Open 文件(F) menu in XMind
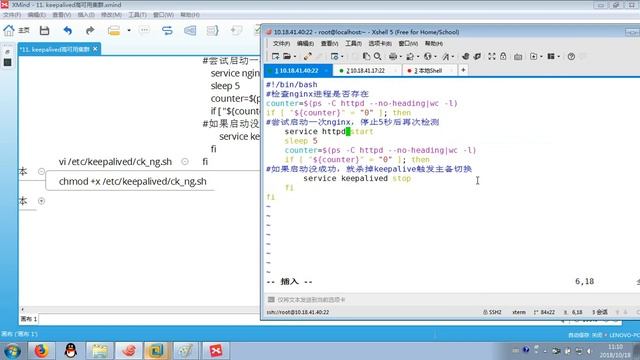640x360 pixels. click(x=12, y=15)
